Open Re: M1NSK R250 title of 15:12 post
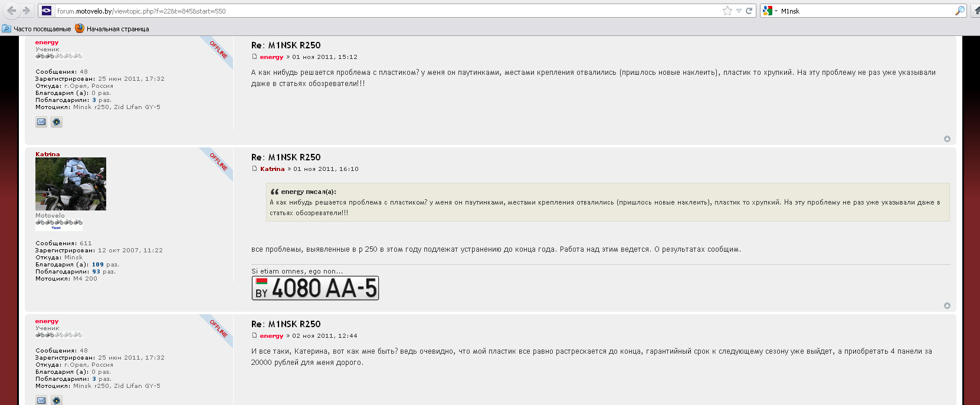 coord(286,45)
